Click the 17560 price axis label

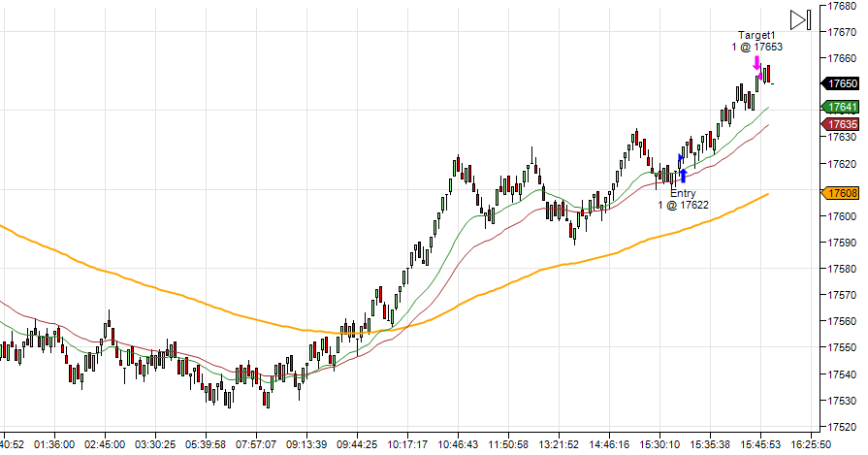point(842,321)
